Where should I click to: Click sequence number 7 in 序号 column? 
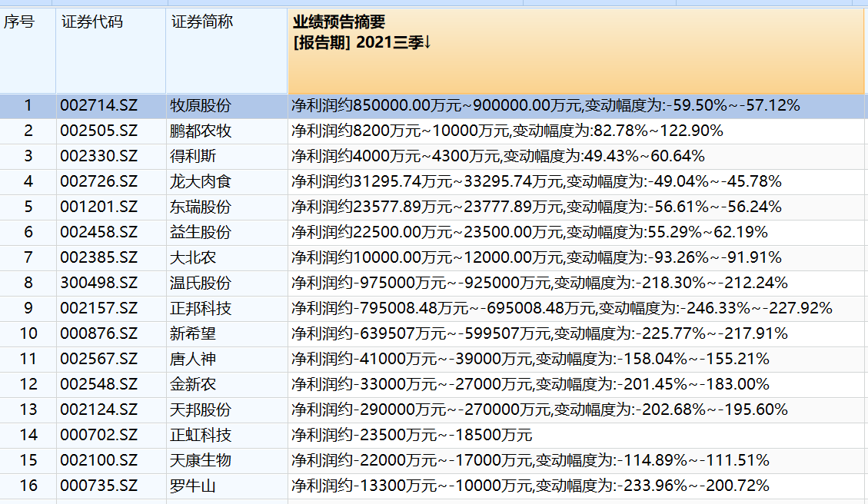(x=28, y=257)
